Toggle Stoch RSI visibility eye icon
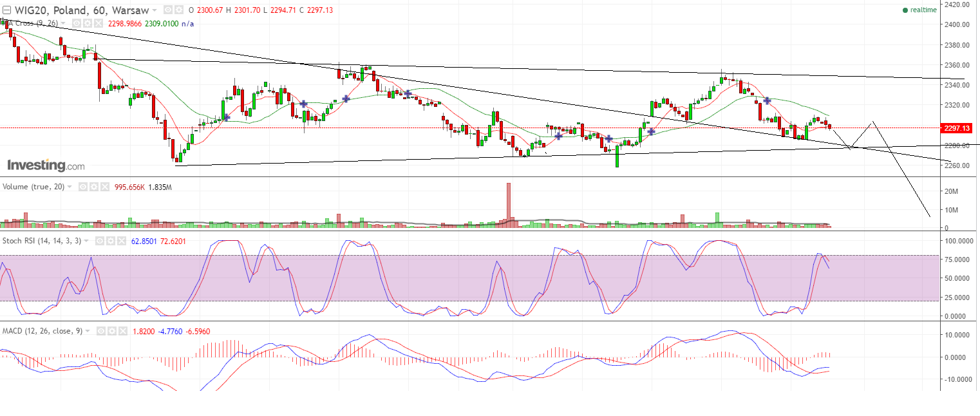 point(100,241)
